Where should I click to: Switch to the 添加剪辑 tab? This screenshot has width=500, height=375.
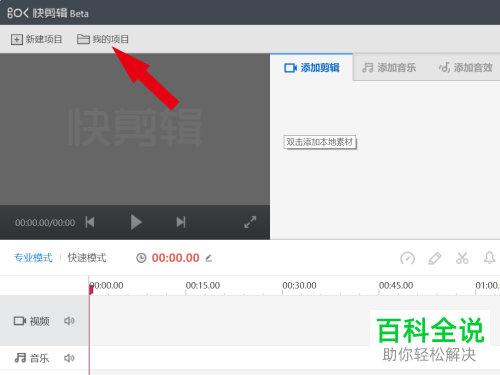click(x=312, y=68)
